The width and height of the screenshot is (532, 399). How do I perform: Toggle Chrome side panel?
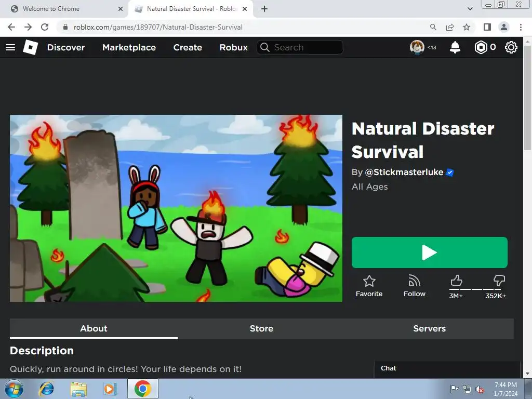487,27
